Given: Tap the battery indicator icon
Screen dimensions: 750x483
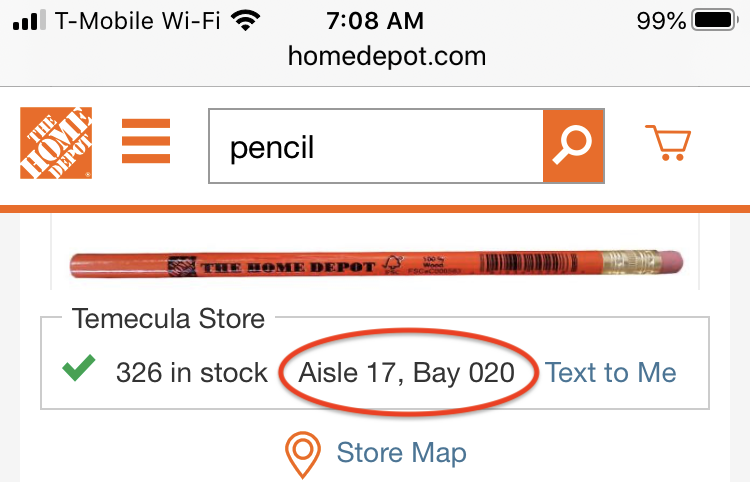Looking at the screenshot, I should click(715, 21).
